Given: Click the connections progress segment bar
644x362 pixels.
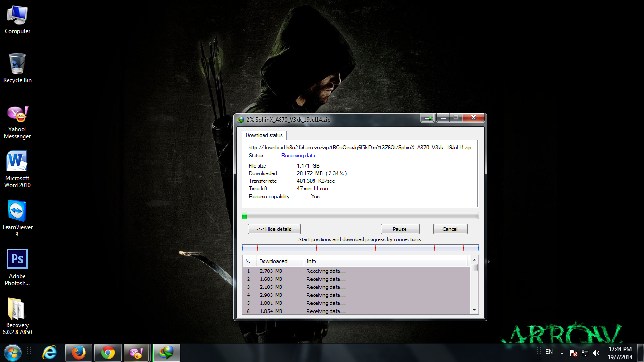Looking at the screenshot, I should coord(360,247).
